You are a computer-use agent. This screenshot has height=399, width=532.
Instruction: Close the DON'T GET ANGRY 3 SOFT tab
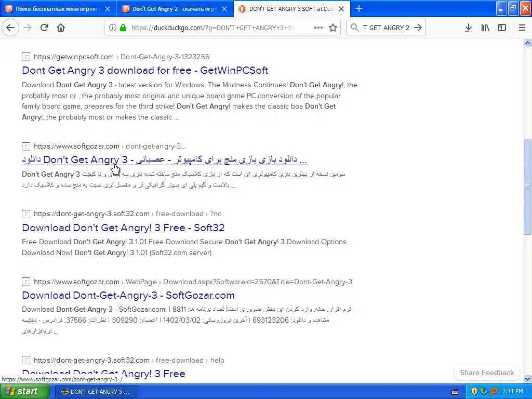point(342,9)
